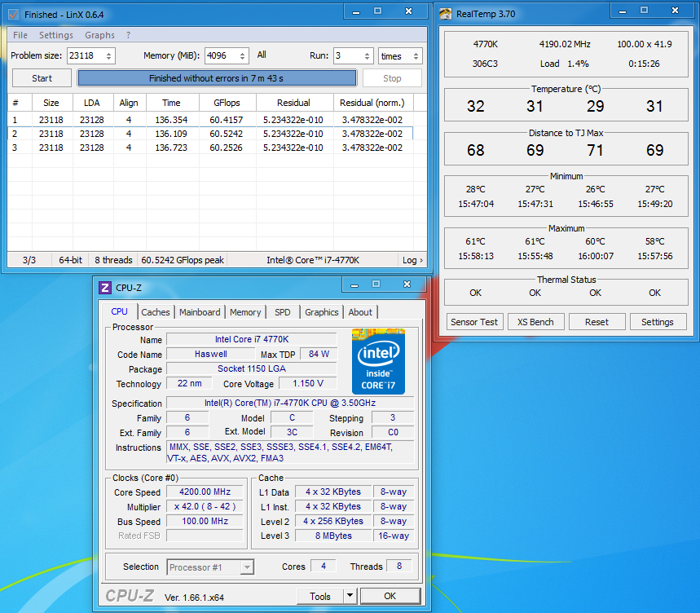The height and width of the screenshot is (613, 700).
Task: Click the '1.150 V' Core Voltage value
Action: pyautogui.click(x=307, y=383)
